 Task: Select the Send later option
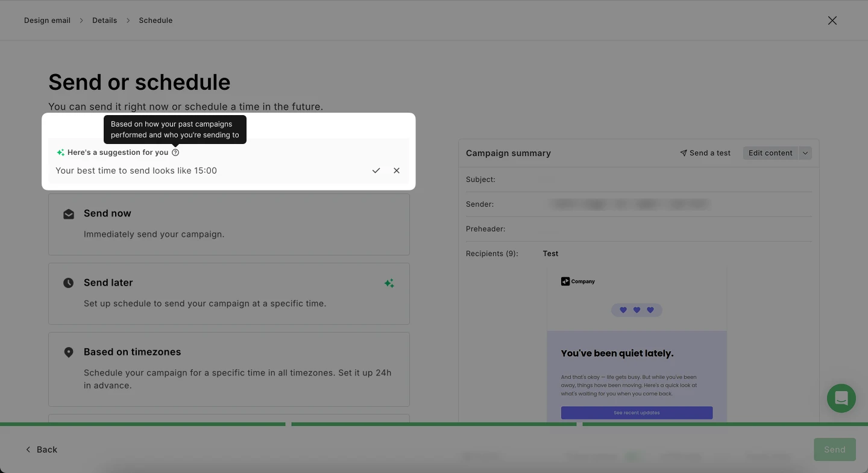(229, 293)
